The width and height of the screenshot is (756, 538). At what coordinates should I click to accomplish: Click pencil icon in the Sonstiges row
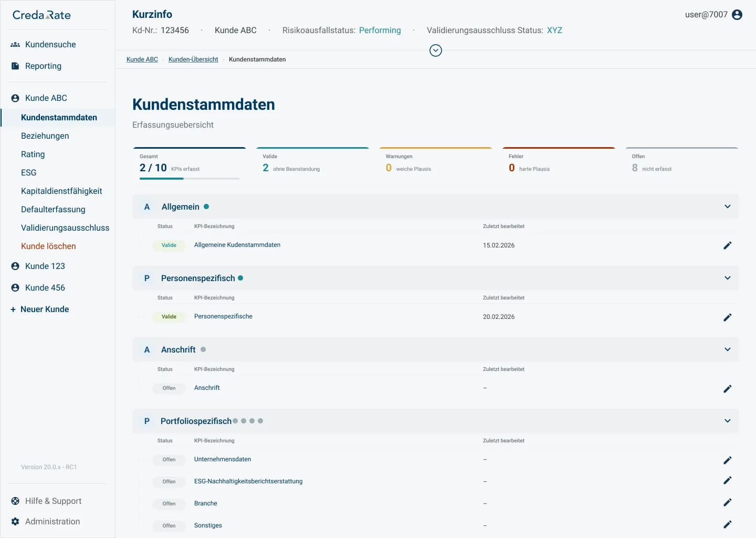(728, 524)
